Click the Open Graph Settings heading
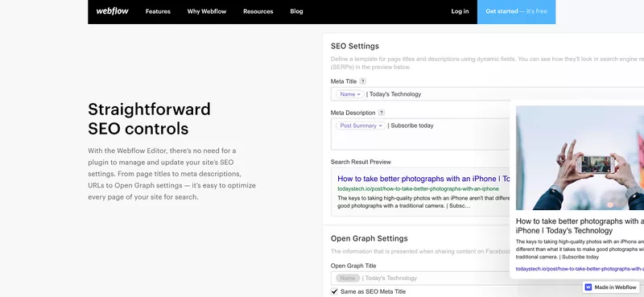 click(369, 238)
